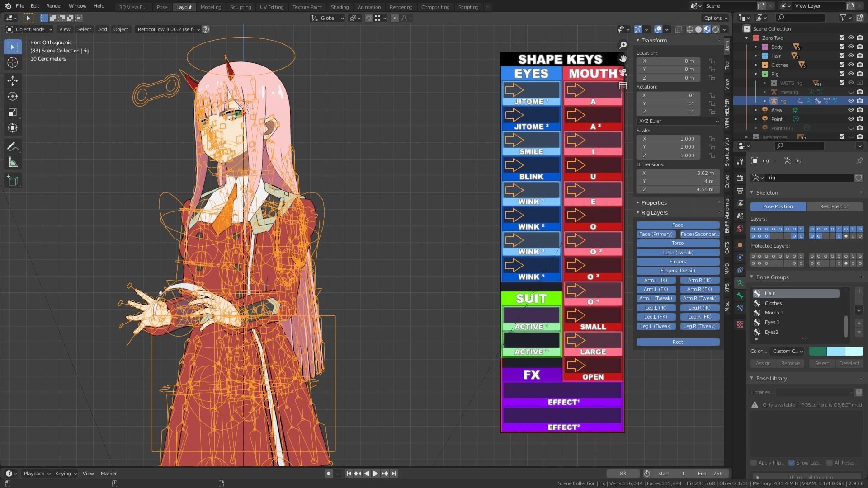Viewport: 868px width, 488px height.
Task: Open the XYZ Euler rotation mode dropdown
Action: pyautogui.click(x=678, y=121)
